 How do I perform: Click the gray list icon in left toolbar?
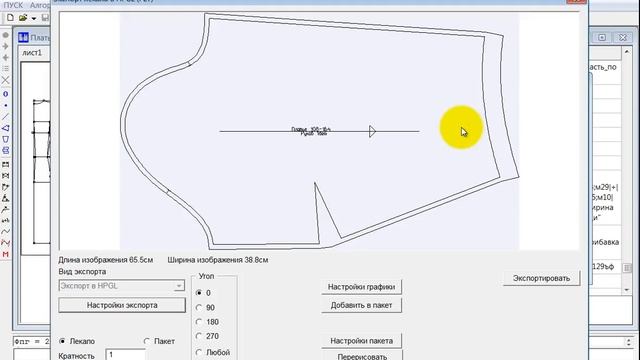5,69
